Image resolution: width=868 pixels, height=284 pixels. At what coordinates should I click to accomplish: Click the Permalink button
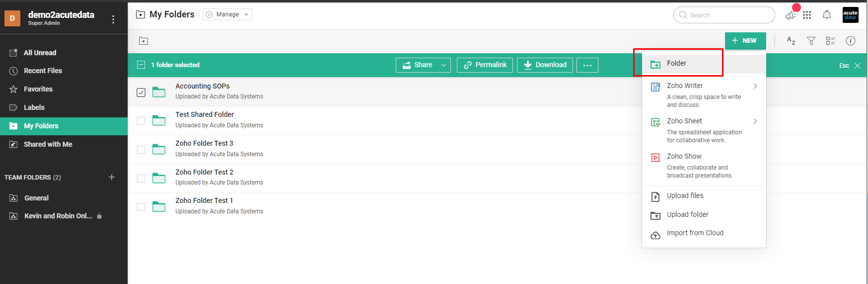point(485,65)
